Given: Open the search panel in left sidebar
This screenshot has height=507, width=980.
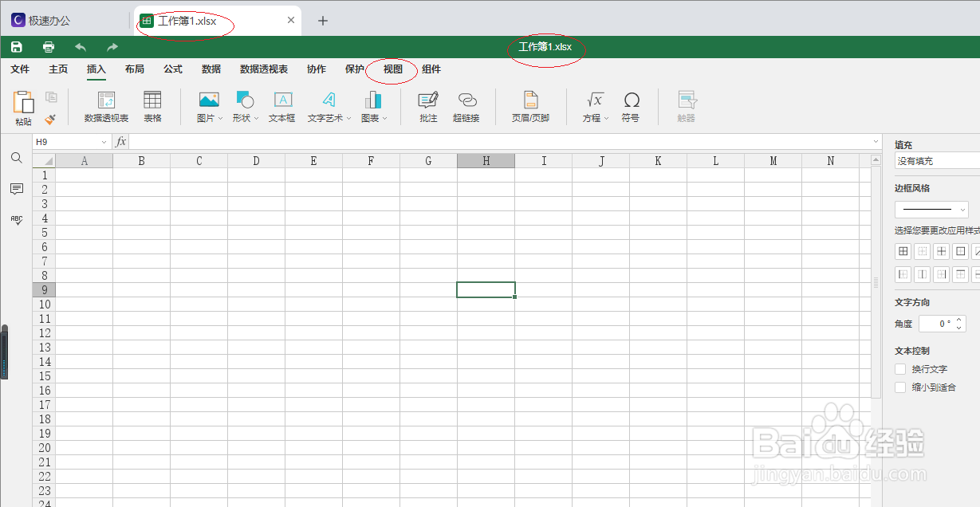Looking at the screenshot, I should coord(16,158).
